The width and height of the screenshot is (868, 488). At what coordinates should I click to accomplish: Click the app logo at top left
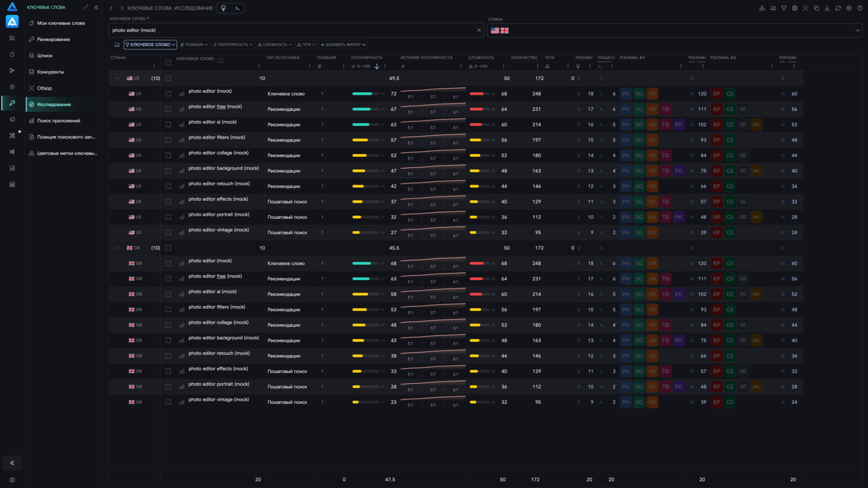click(x=12, y=7)
